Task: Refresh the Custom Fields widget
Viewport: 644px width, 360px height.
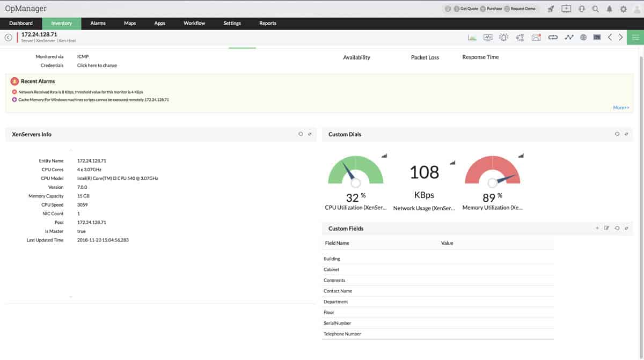Action: point(617,228)
